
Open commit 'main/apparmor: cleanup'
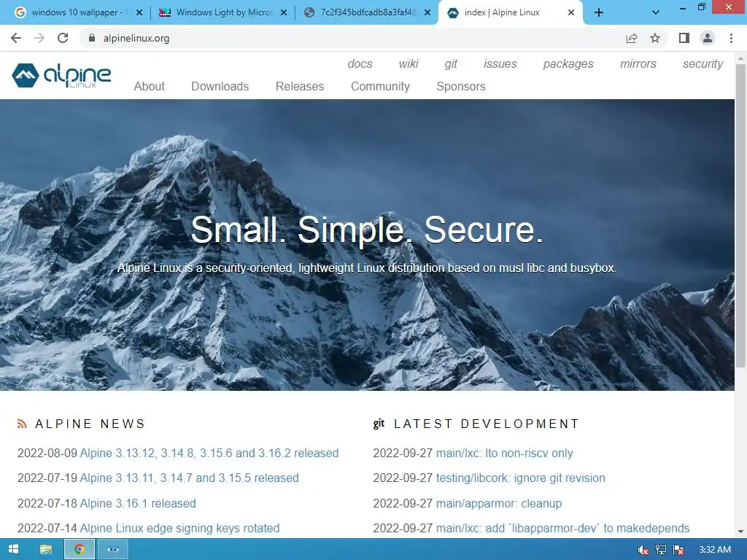[499, 503]
